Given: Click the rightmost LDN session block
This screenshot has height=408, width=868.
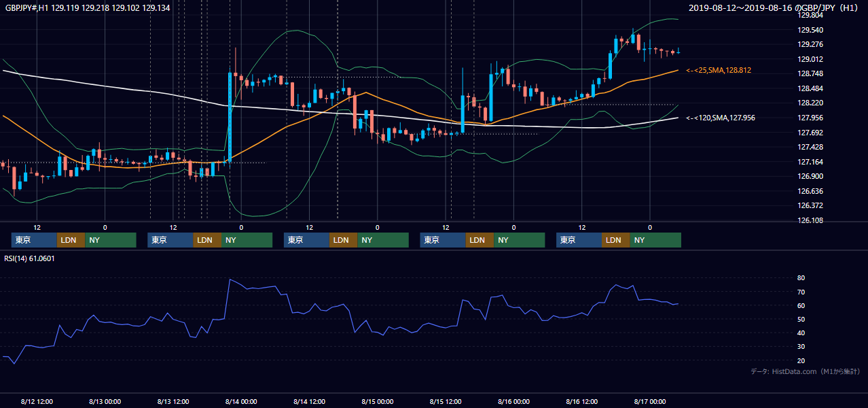Looking at the screenshot, I should (x=615, y=240).
